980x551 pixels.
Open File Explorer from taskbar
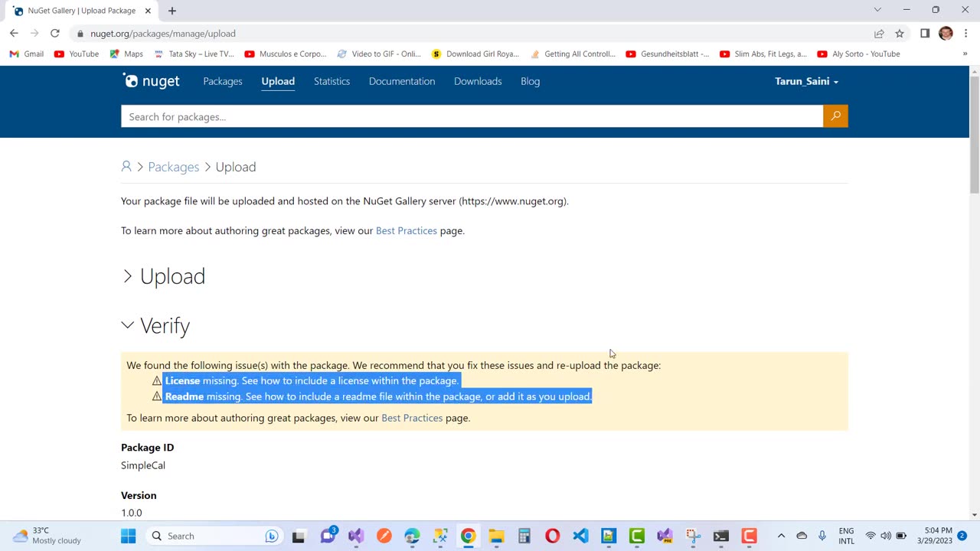(496, 536)
